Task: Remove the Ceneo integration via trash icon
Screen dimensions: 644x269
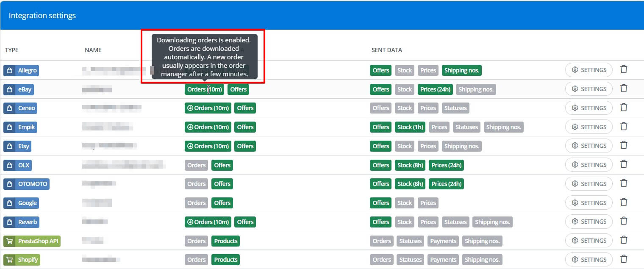Action: coord(624,107)
